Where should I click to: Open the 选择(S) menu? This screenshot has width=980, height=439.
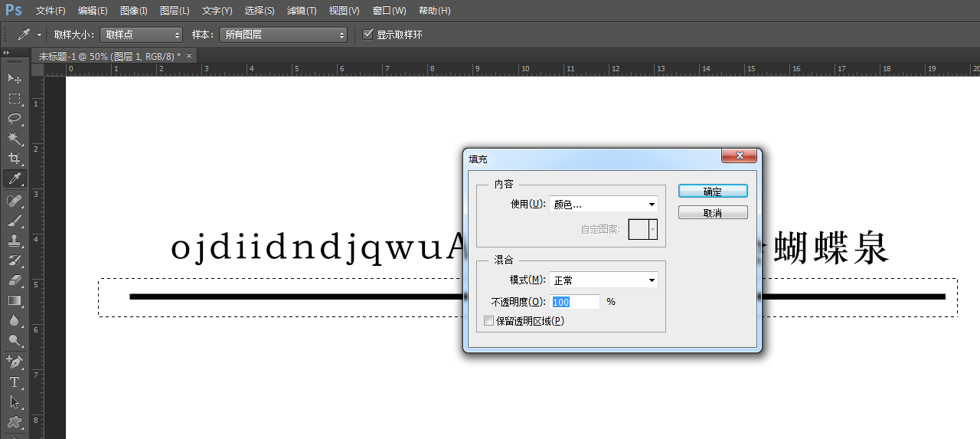coord(260,11)
